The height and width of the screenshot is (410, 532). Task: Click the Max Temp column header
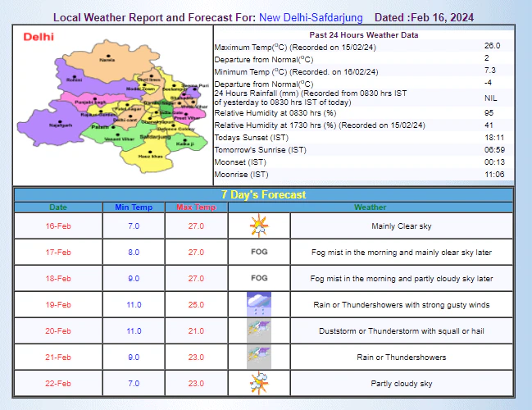(196, 207)
